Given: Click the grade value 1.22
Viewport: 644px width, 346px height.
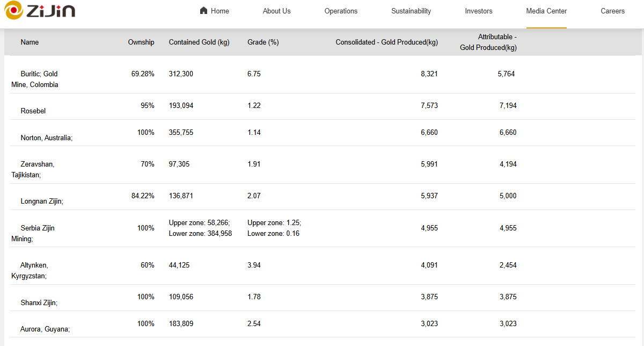Looking at the screenshot, I should pos(254,105).
